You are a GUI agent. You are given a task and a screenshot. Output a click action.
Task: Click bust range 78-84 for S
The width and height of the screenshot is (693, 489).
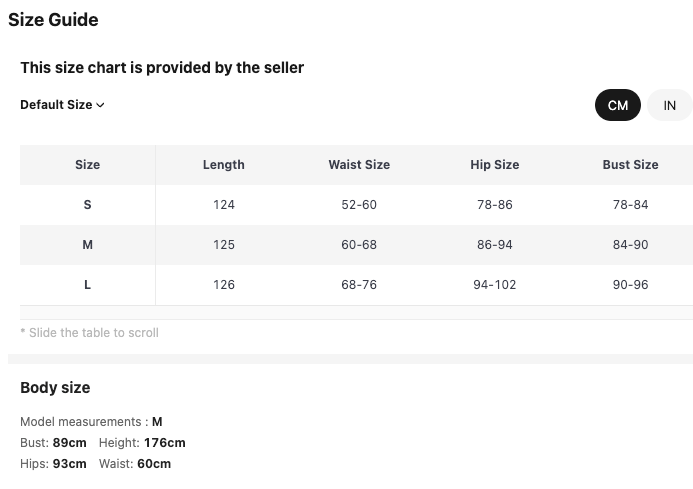pos(630,205)
